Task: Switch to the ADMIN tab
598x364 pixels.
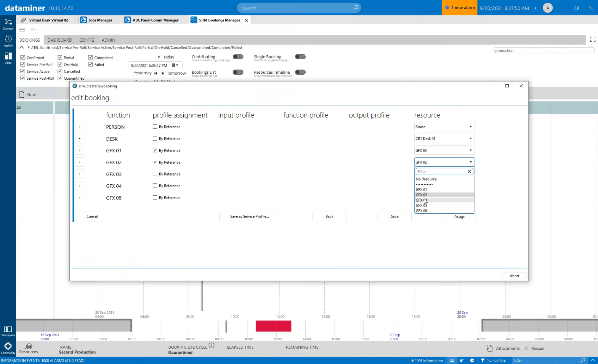Action: [108, 40]
